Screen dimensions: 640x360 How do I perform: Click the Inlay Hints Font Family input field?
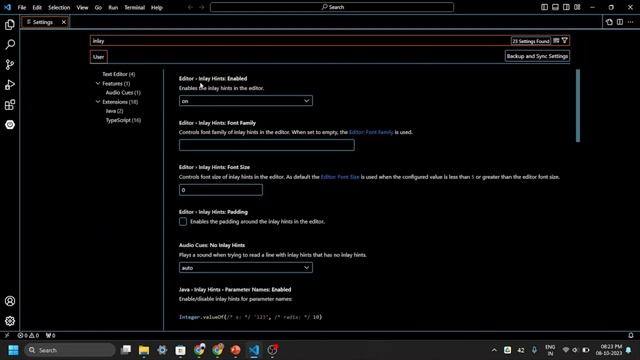coord(267,145)
